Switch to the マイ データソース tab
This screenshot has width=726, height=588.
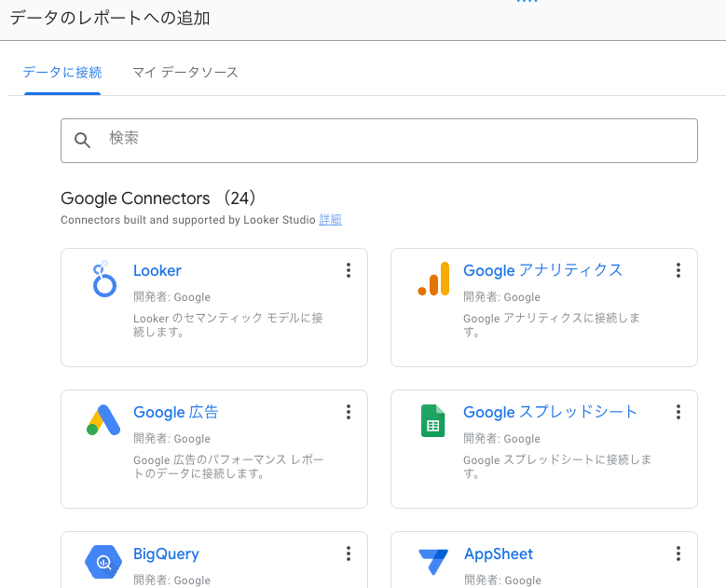[x=185, y=73]
